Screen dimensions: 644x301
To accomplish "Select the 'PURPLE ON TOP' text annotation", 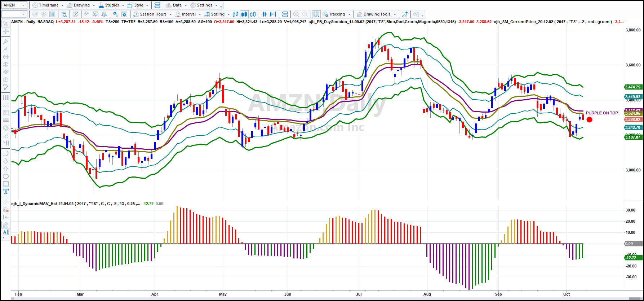I will pos(602,113).
